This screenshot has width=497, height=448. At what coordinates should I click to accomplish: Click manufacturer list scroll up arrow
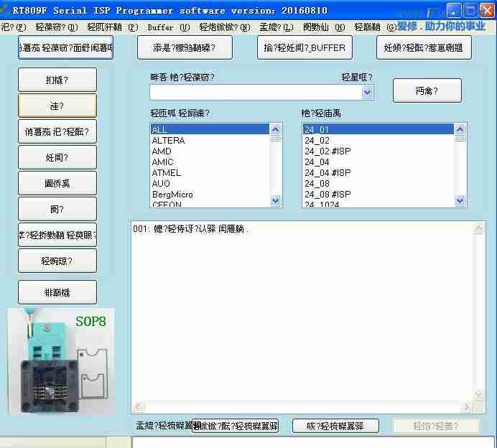click(x=275, y=129)
